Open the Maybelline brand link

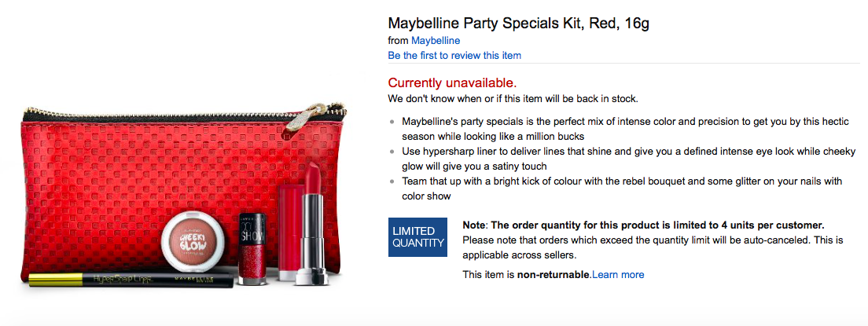pos(436,40)
